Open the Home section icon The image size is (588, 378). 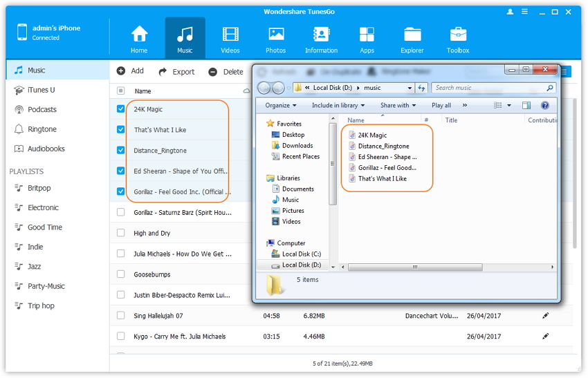point(139,35)
